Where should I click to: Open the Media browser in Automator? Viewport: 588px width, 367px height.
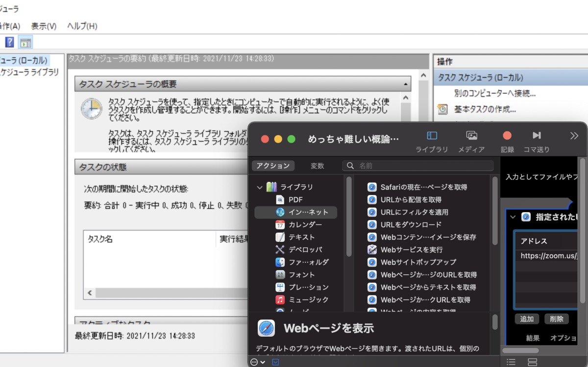click(471, 136)
